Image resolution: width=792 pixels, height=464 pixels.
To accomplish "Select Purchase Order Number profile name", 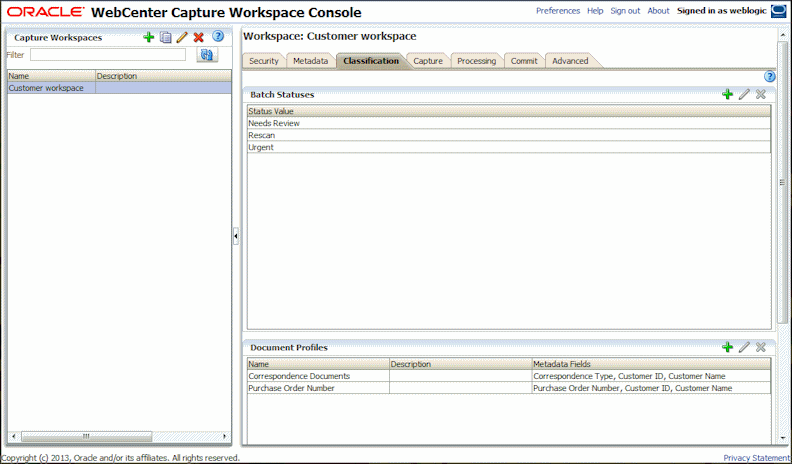I will [x=291, y=388].
